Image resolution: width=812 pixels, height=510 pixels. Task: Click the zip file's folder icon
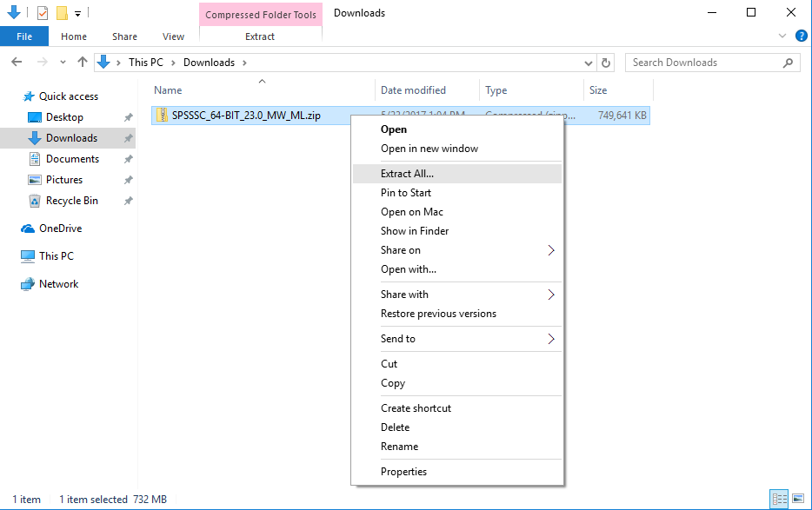pyautogui.click(x=162, y=115)
